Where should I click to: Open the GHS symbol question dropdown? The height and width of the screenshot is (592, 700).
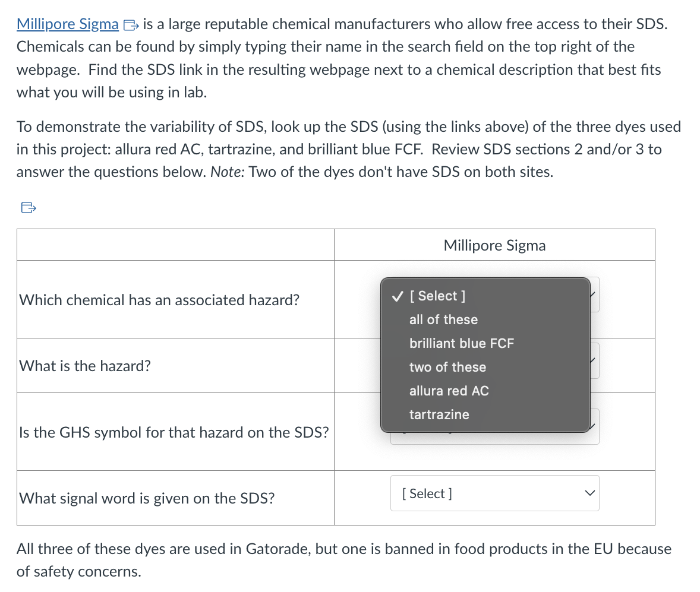494,438
